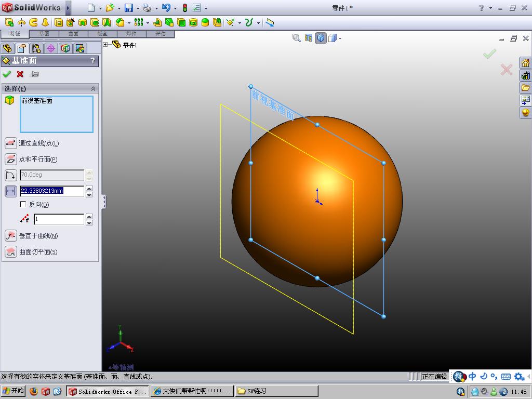Click the New document icon
532x399 pixels.
(x=91, y=7)
